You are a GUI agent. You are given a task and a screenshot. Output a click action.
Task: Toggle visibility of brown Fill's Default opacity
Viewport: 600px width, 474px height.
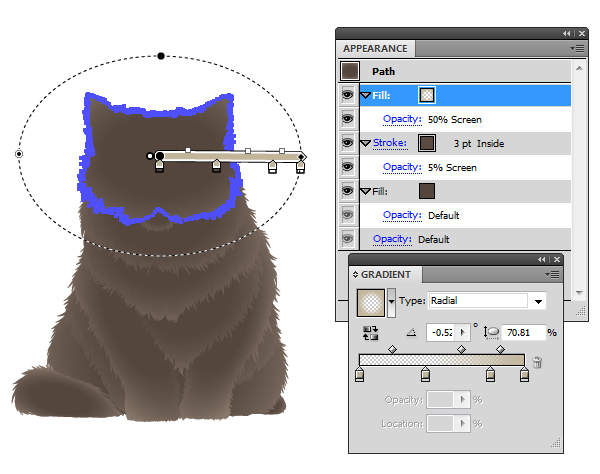tap(347, 215)
